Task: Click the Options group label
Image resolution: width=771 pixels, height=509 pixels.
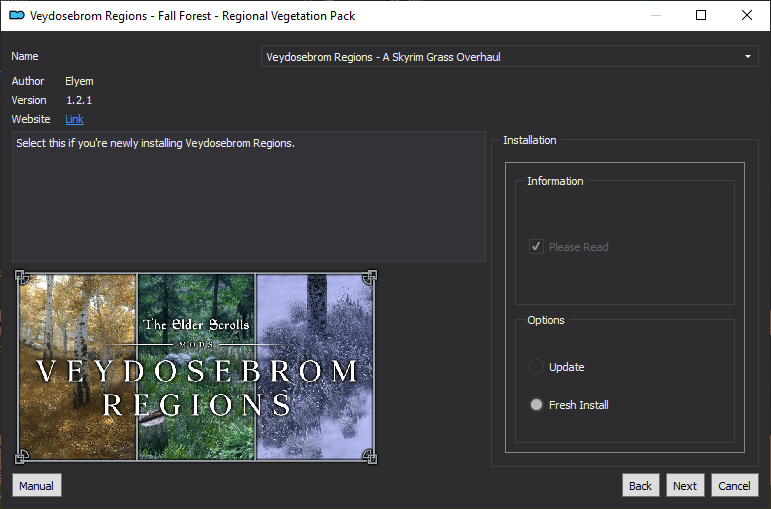Action: [x=546, y=320]
